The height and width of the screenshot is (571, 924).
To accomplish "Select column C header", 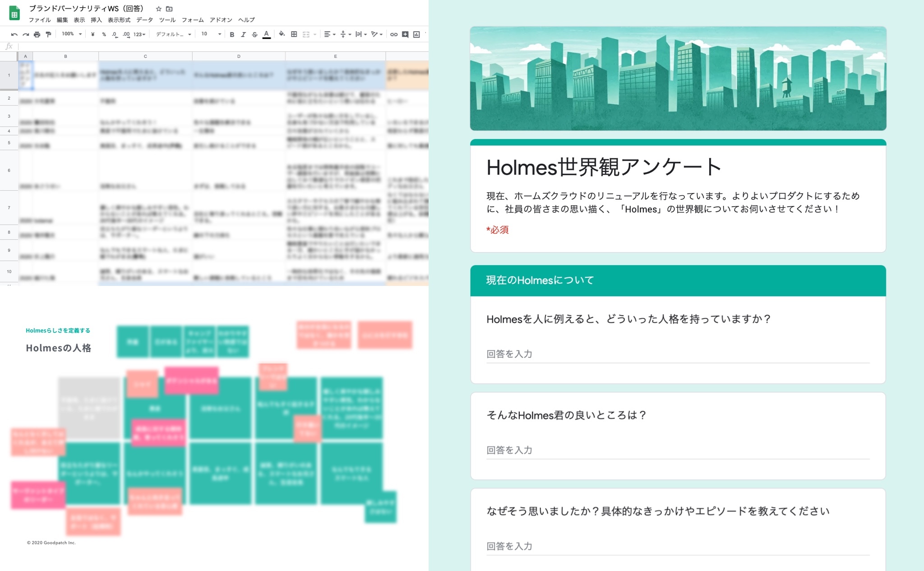I will tap(145, 56).
